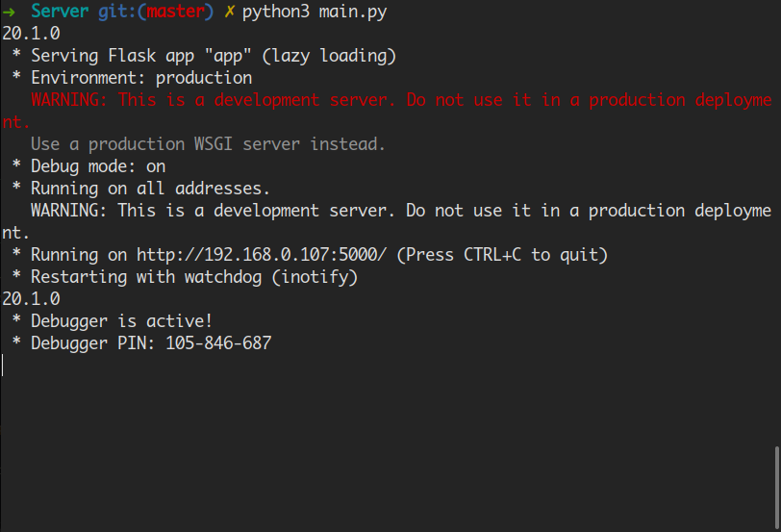Click the green prompt arrow
Viewport: 781px width, 532px height.
(x=9, y=12)
